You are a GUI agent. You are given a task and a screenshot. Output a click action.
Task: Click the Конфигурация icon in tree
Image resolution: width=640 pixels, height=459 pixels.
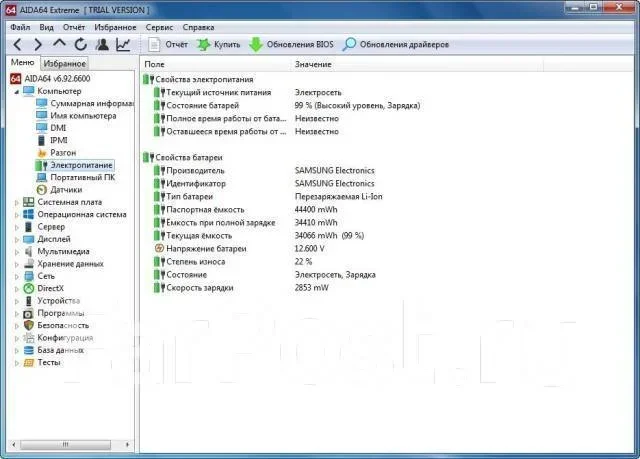[x=29, y=338]
